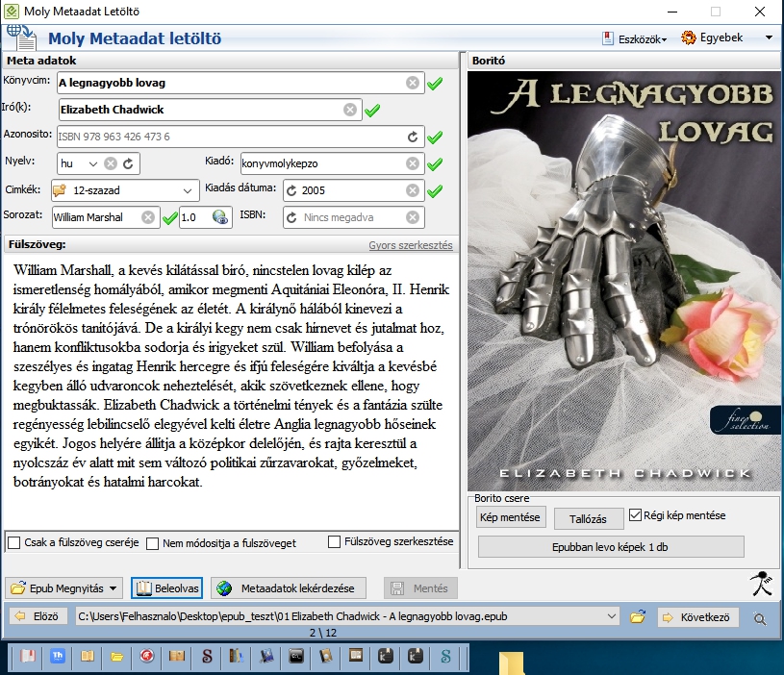784x675 pixels.
Task: Clear the Nyelv language selection
Action: click(111, 163)
